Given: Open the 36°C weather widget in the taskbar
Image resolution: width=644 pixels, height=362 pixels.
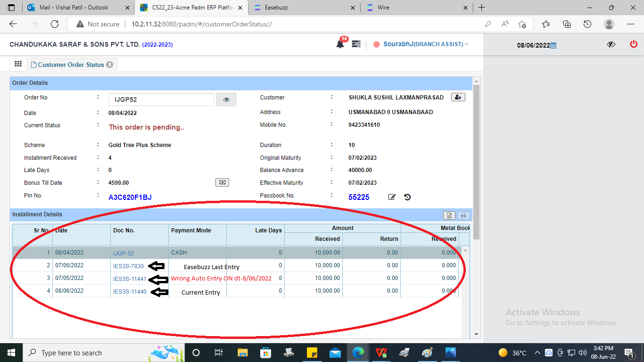Looking at the screenshot, I should [512, 353].
